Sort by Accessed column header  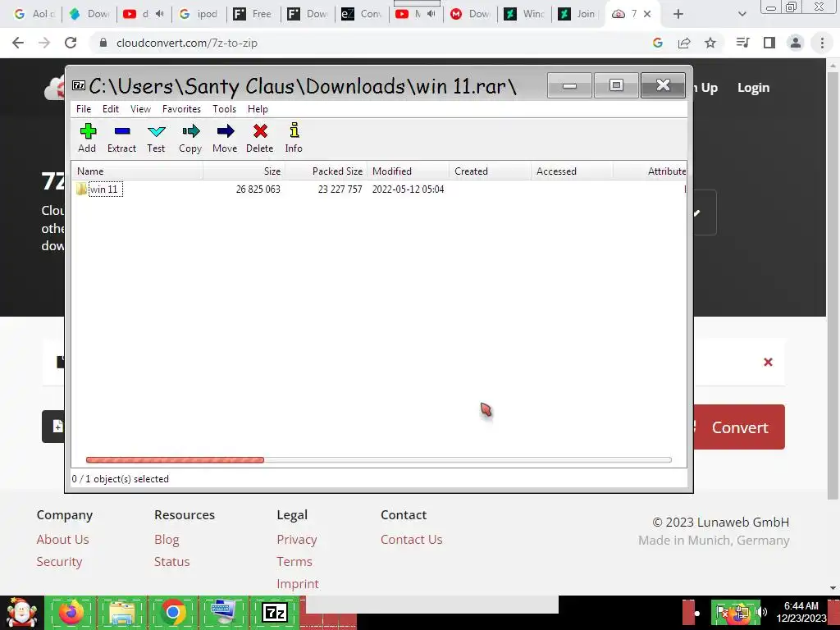pyautogui.click(x=572, y=171)
